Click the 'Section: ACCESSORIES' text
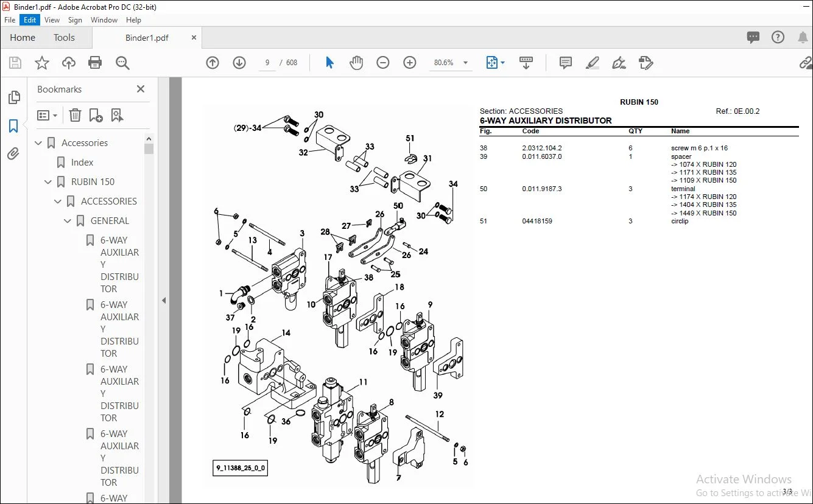Screen dimensions: 813x504 pyautogui.click(x=521, y=111)
